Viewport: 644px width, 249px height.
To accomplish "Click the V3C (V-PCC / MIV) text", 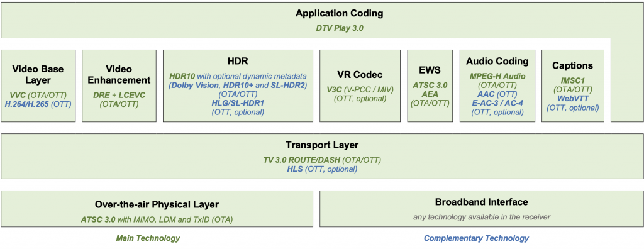I will [359, 89].
